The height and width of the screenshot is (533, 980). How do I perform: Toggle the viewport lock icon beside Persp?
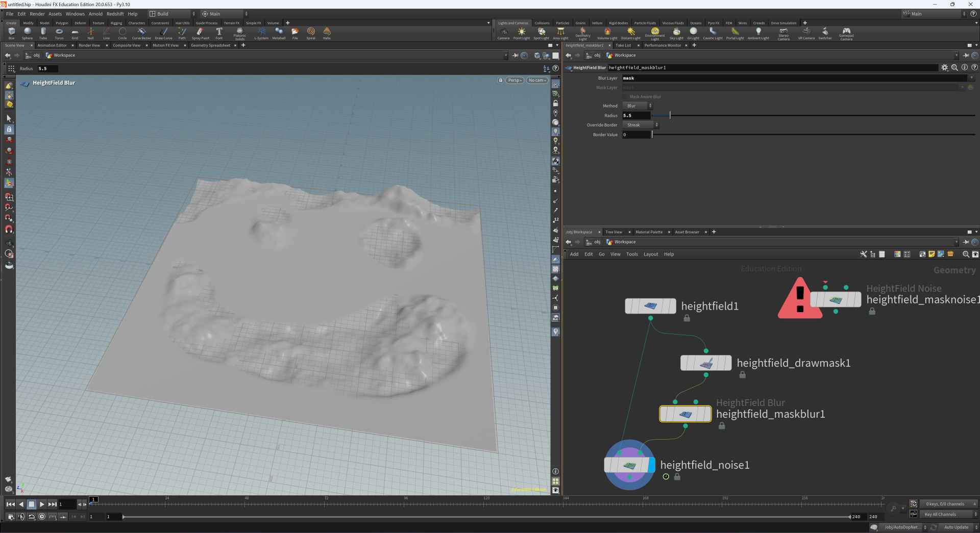click(500, 81)
